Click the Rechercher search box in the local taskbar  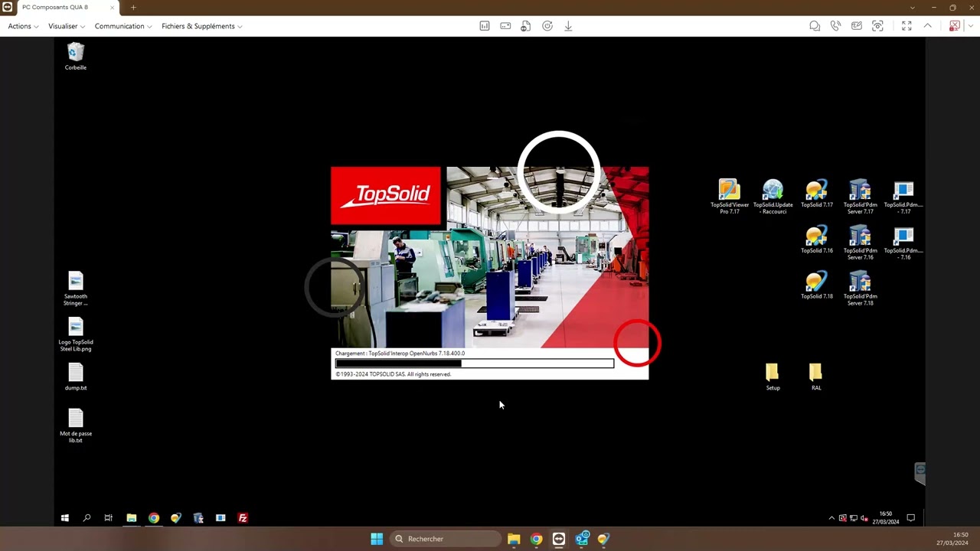444,539
